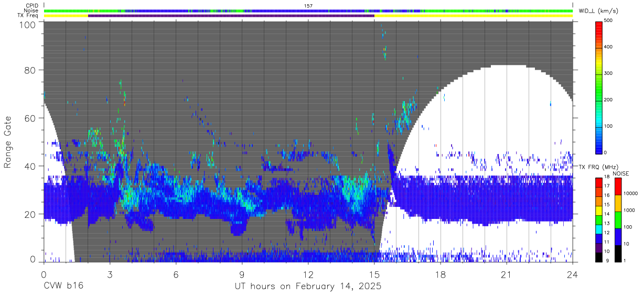Screen dimensions: 644x297
Task: Select the 18 tick on UT hours axis
Action: tap(441, 274)
